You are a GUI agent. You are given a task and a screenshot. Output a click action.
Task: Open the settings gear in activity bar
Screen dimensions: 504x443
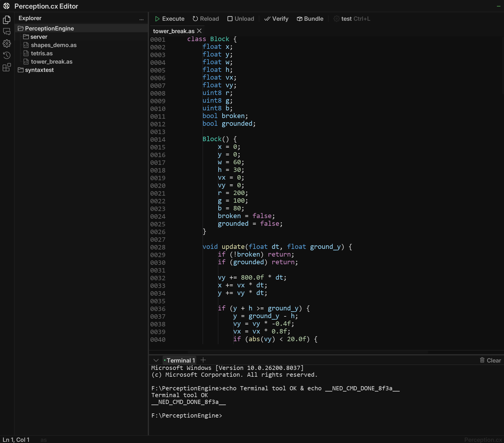[7, 44]
